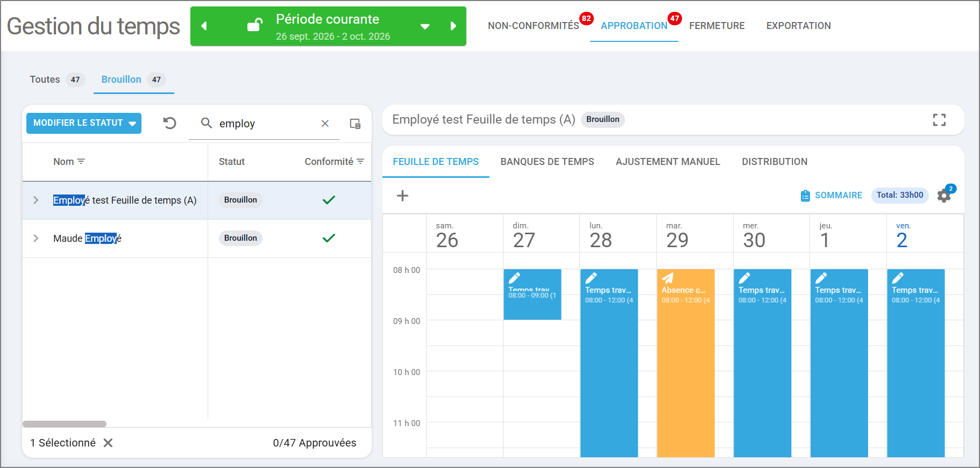
Task: Click the Total: 33h00 chip
Action: 900,195
